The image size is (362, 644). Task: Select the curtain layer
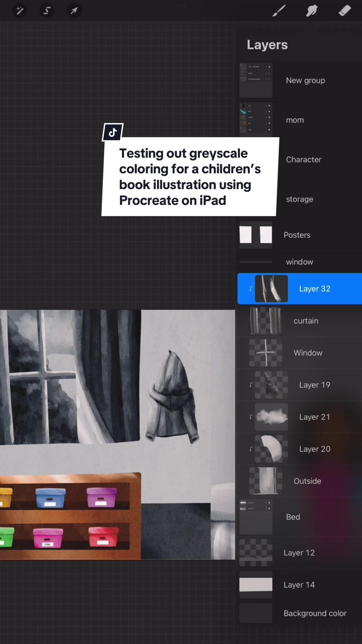pyautogui.click(x=300, y=321)
